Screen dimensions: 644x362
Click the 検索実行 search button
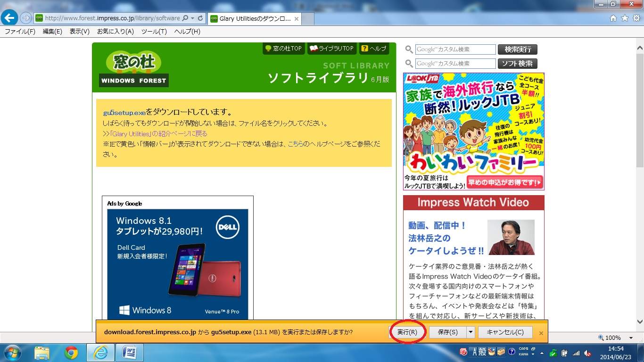tap(518, 49)
